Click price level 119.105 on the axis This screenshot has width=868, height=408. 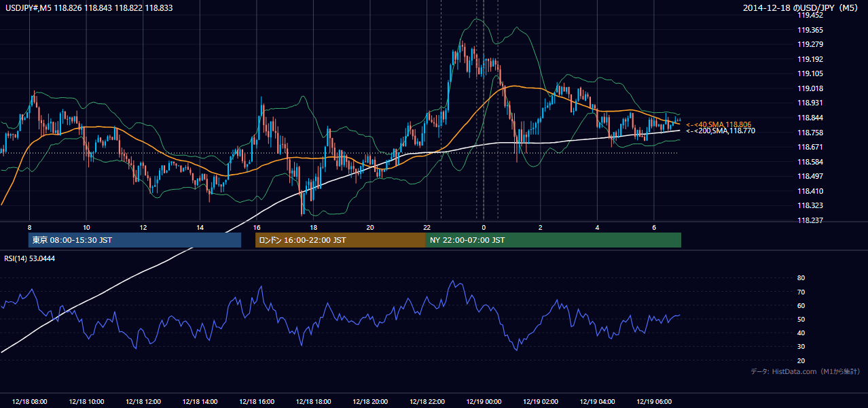coord(810,73)
